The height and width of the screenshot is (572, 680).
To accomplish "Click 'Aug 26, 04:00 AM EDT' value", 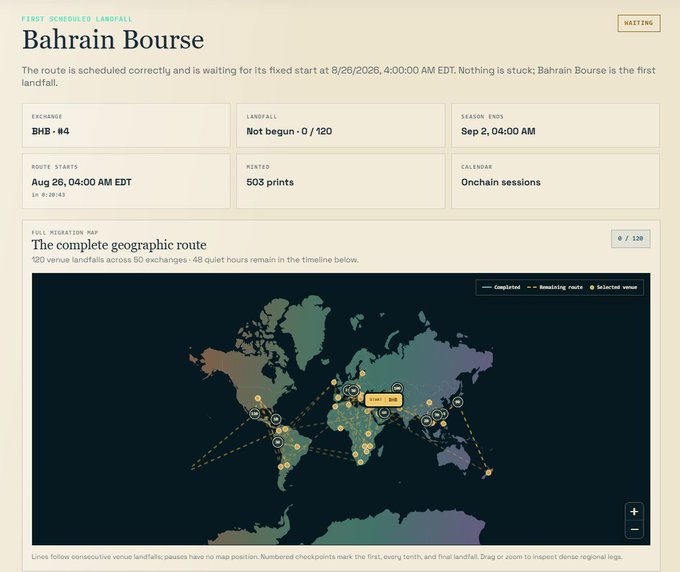I will pos(82,182).
